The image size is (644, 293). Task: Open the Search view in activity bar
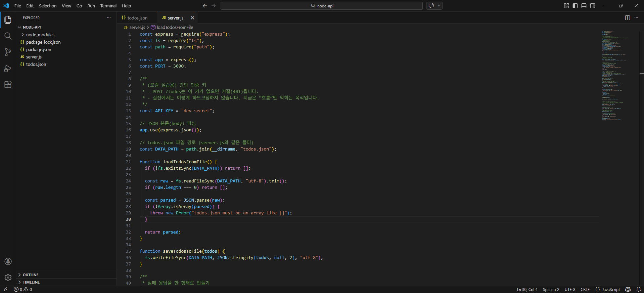tap(8, 36)
